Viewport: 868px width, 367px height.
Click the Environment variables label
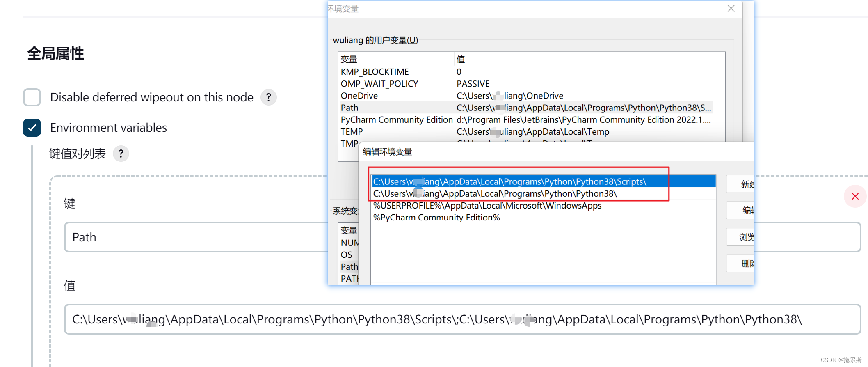point(109,128)
